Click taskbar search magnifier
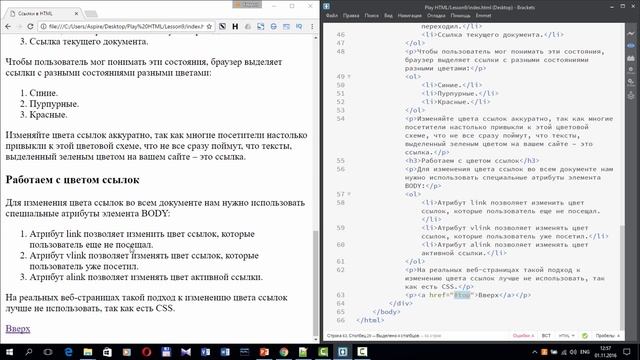This screenshot has width=640, height=360. point(29,351)
